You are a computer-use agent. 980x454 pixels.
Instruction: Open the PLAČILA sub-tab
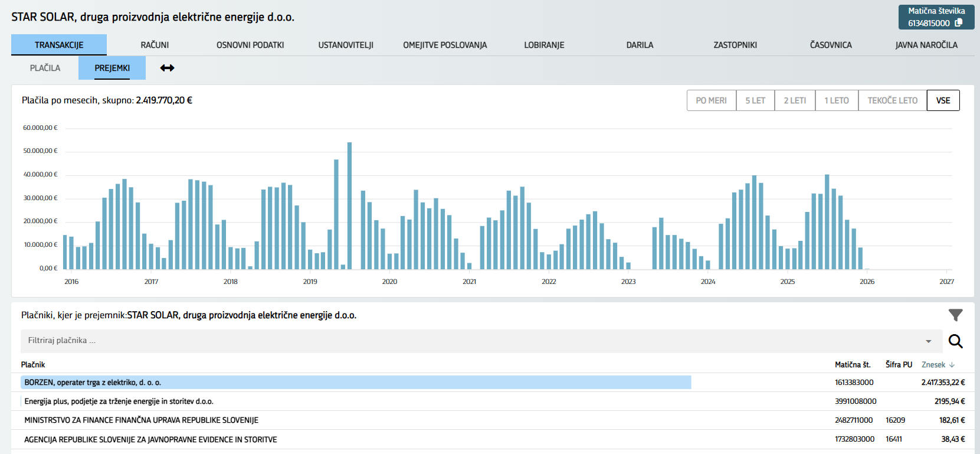click(45, 68)
